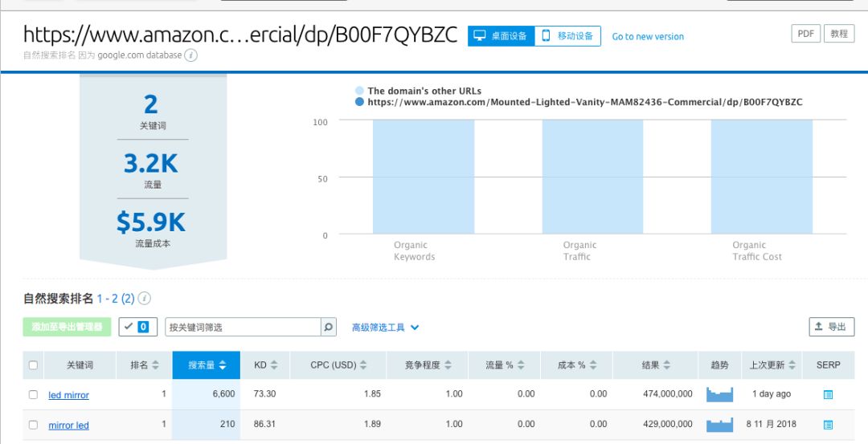The image size is (868, 444).
Task: Sort by KD column
Action: click(265, 365)
